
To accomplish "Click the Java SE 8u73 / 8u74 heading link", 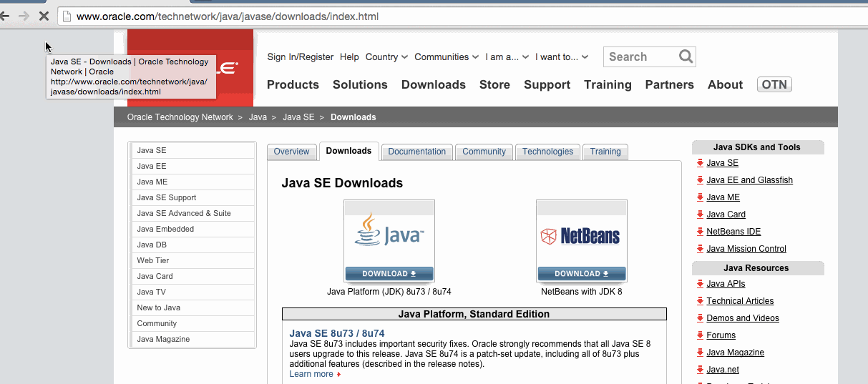I will point(337,333).
